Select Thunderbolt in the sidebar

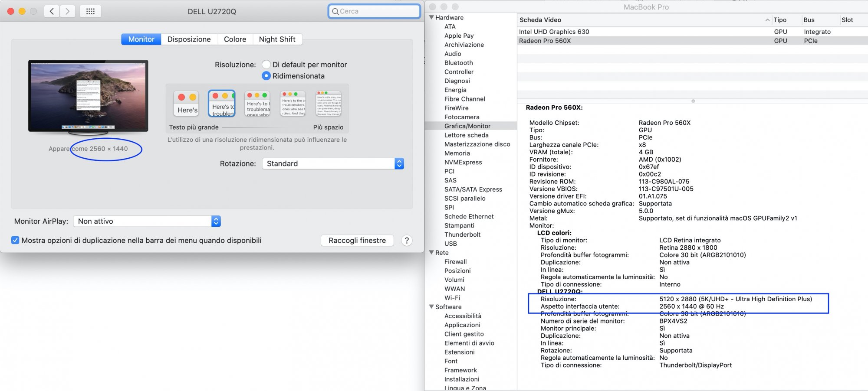[x=462, y=235]
